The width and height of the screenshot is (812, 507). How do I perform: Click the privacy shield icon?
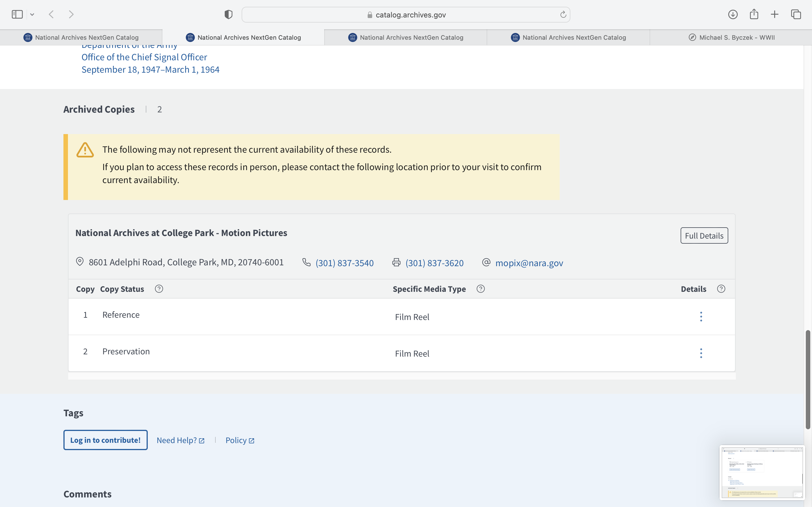(228, 14)
